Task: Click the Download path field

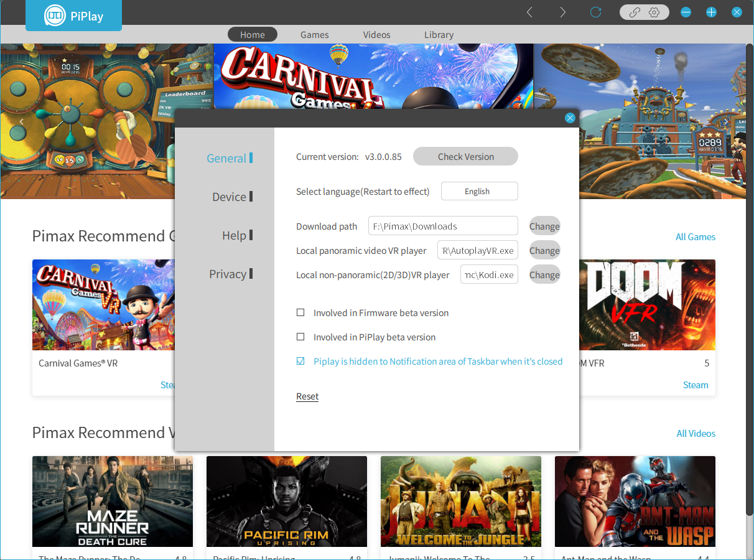Action: (x=443, y=226)
